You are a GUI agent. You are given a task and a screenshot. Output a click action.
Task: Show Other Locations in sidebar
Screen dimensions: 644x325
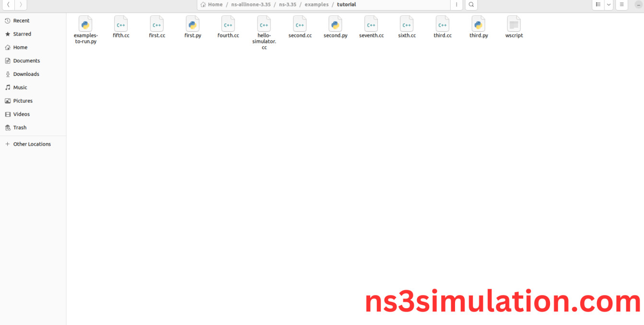(32, 144)
